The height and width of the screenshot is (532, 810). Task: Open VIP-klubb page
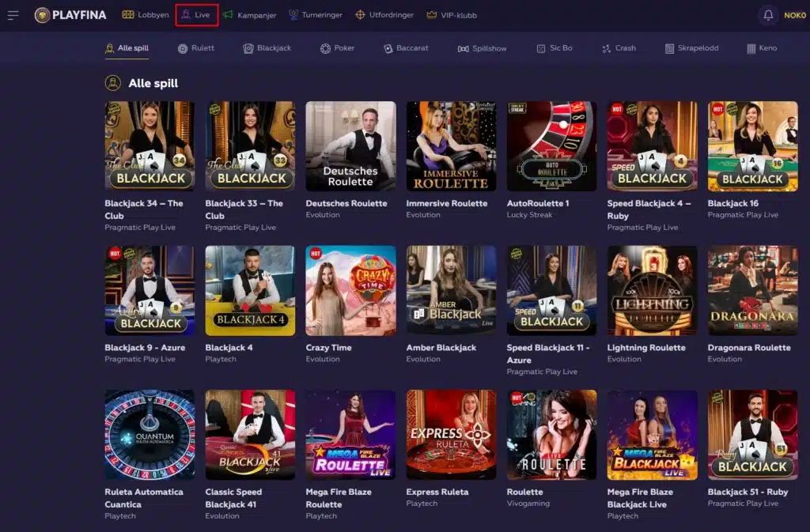coord(452,15)
